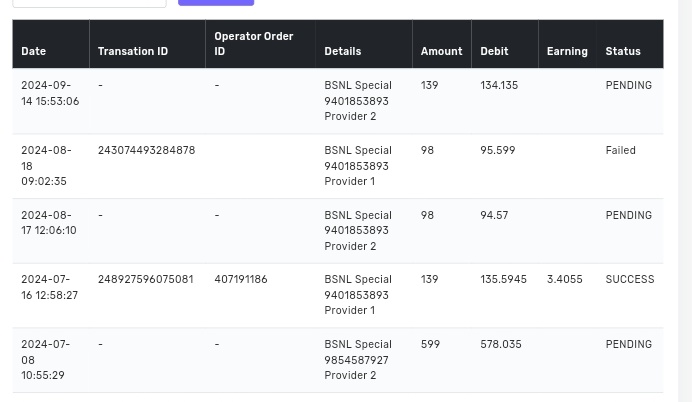The height and width of the screenshot is (402, 692).
Task: Click the input field above the table
Action: click(88, 2)
